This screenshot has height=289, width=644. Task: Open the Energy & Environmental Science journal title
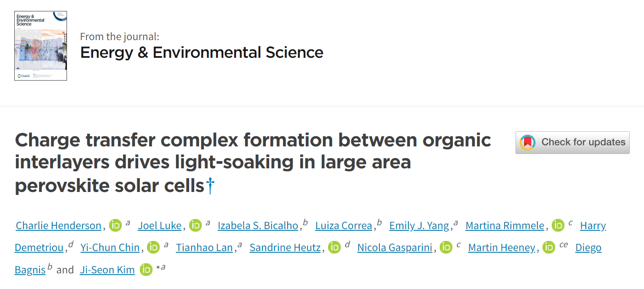click(x=202, y=53)
